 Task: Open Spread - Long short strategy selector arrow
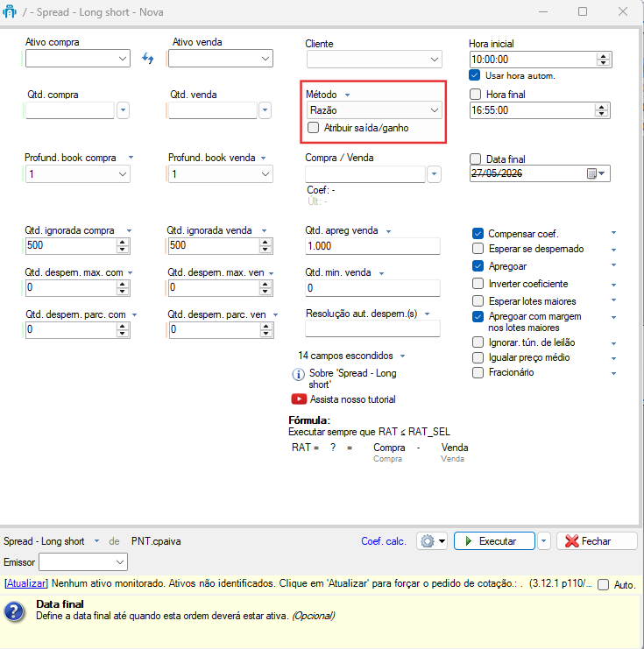[x=96, y=541]
